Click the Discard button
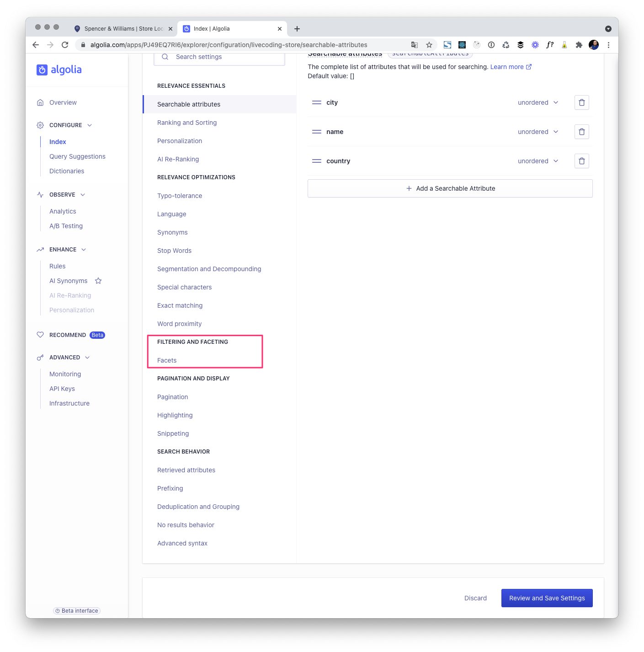This screenshot has width=644, height=652. (x=475, y=598)
